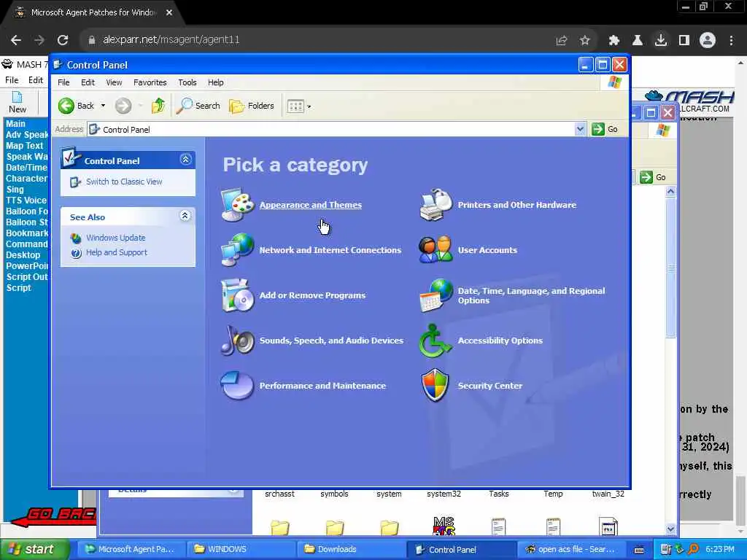747x560 pixels.
Task: Switch to Downloads taskbar button
Action: pyautogui.click(x=351, y=549)
